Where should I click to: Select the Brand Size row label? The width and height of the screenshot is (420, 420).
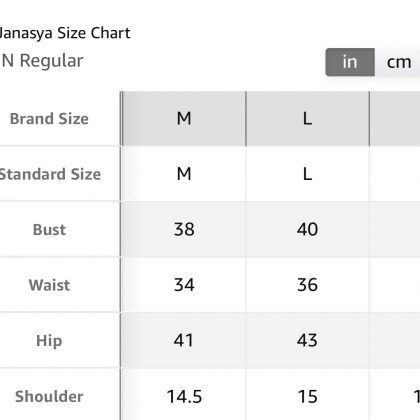(x=49, y=119)
